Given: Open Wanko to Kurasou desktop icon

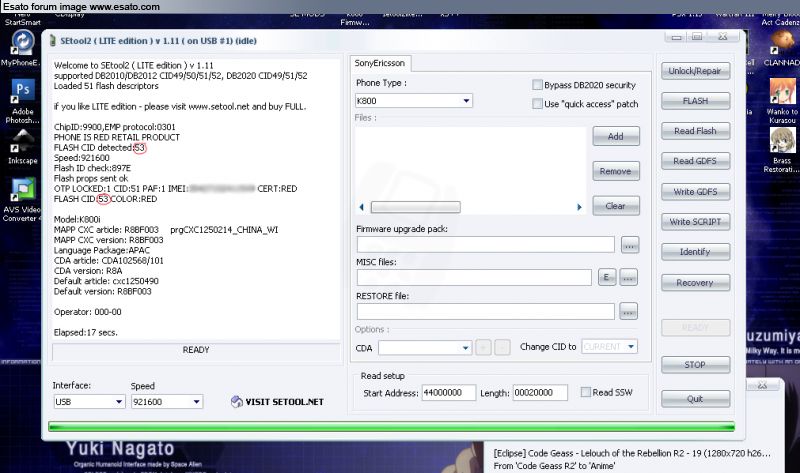Looking at the screenshot, I should [x=782, y=92].
